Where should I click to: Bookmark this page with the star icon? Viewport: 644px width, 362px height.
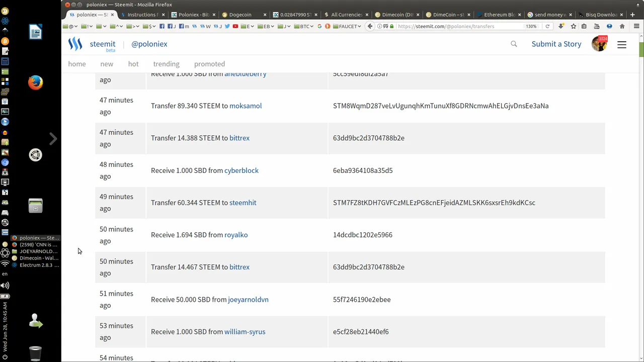point(573,26)
